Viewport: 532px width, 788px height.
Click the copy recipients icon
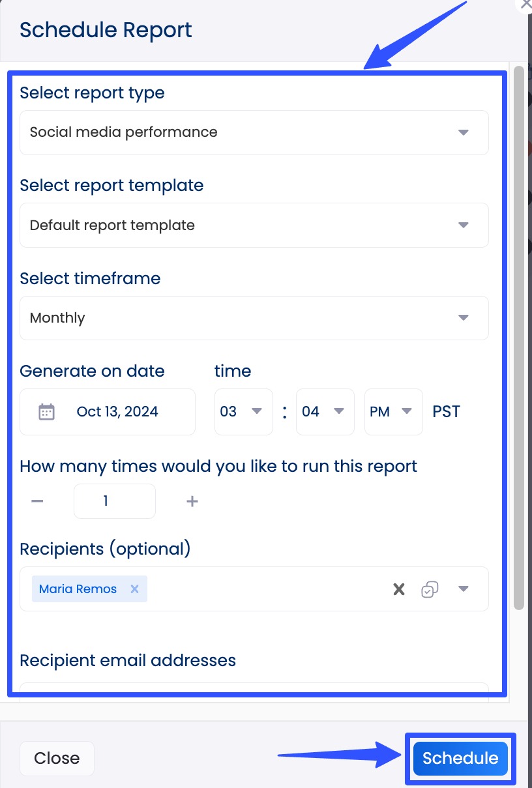point(430,589)
